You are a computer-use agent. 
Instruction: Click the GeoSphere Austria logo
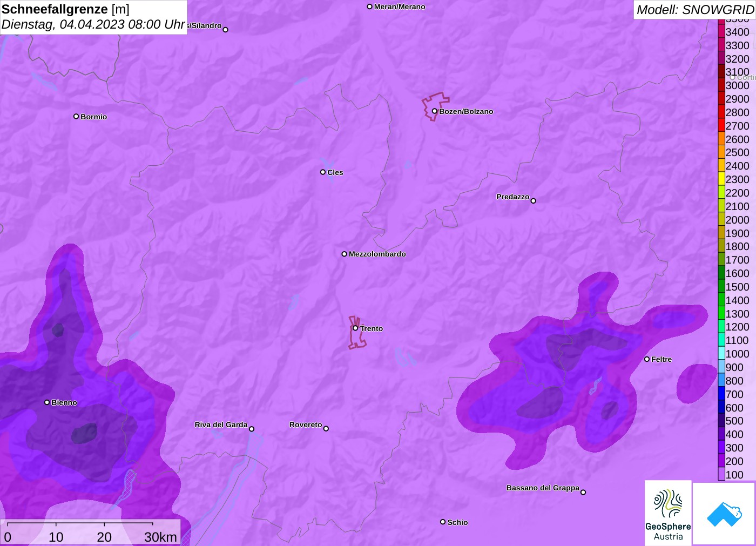point(668,513)
